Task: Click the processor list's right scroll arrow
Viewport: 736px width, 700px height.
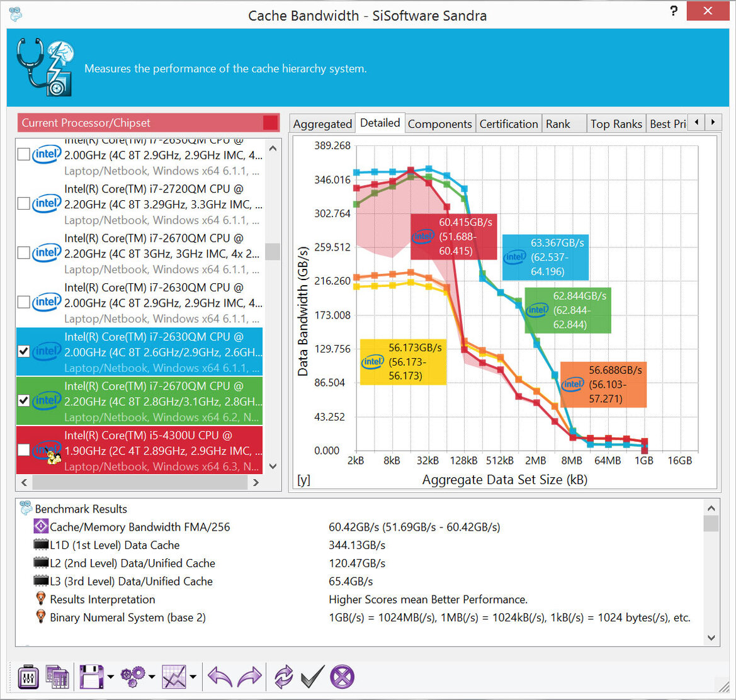Action: pyautogui.click(x=256, y=482)
